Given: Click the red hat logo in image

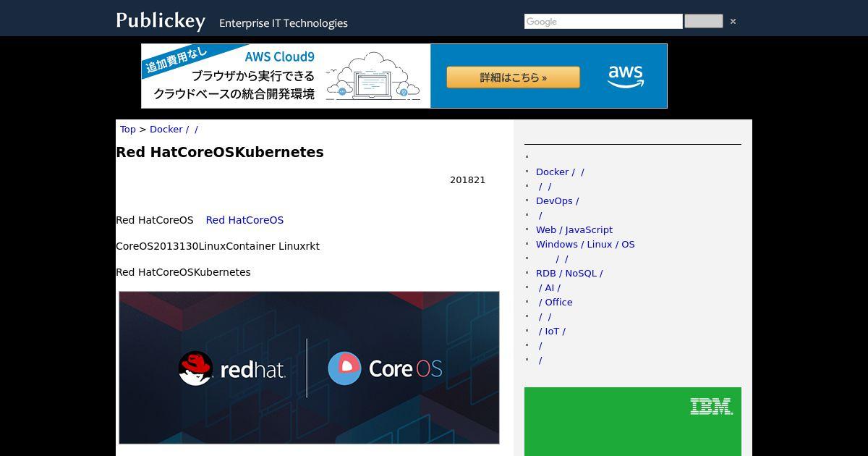Looking at the screenshot, I should (x=232, y=368).
